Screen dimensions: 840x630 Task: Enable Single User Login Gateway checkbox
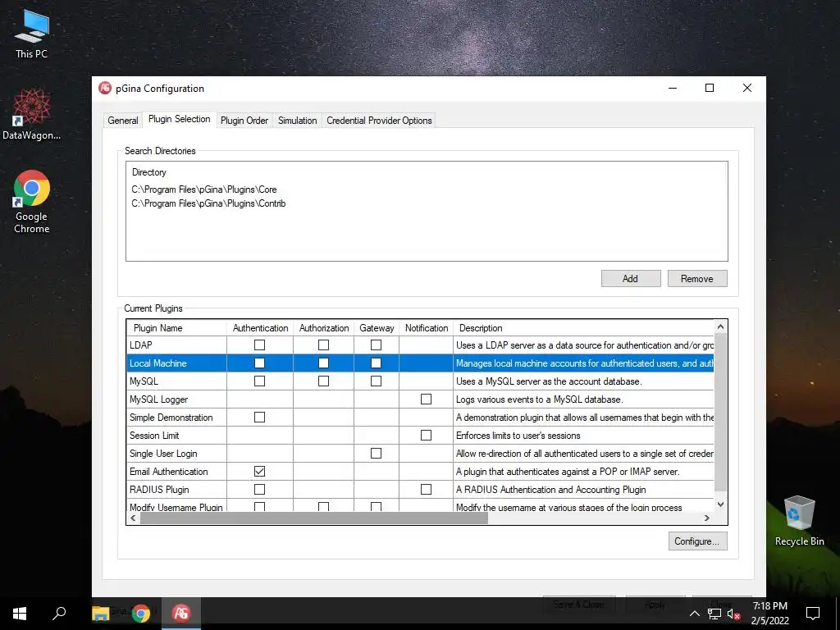pos(376,453)
